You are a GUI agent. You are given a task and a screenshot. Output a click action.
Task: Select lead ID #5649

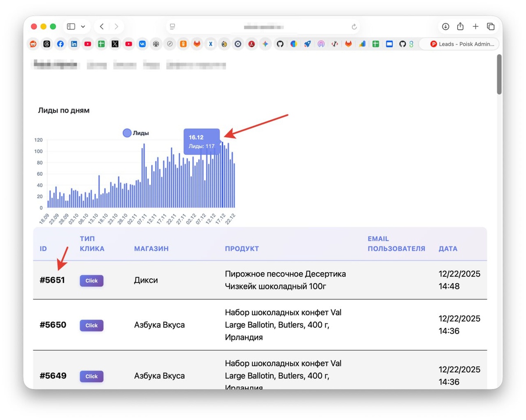[53, 376]
